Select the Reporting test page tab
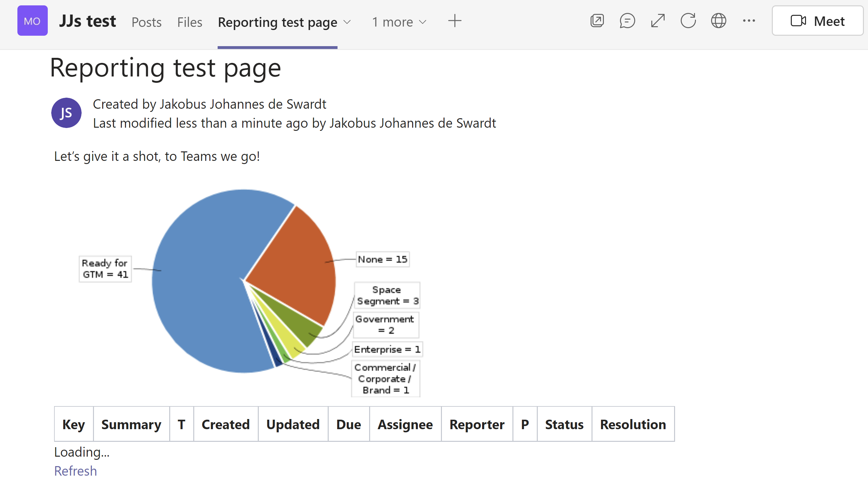Image resolution: width=868 pixels, height=493 pixels. tap(277, 22)
